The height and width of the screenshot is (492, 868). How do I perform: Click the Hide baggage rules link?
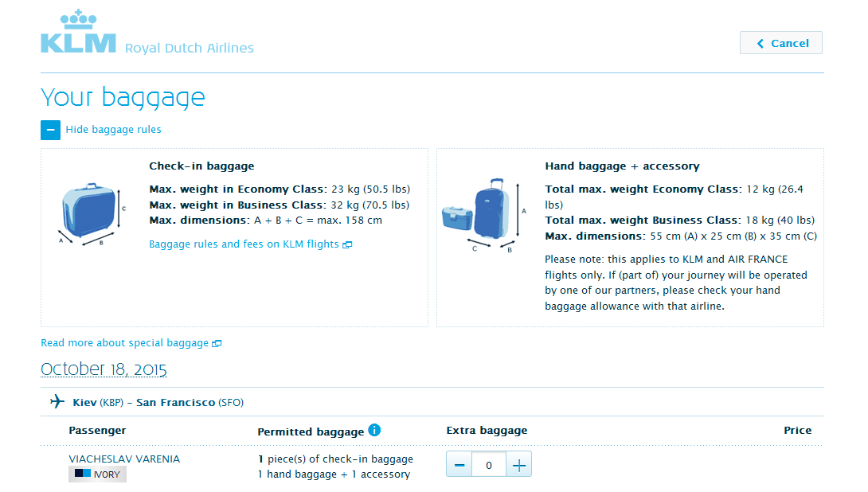click(114, 130)
